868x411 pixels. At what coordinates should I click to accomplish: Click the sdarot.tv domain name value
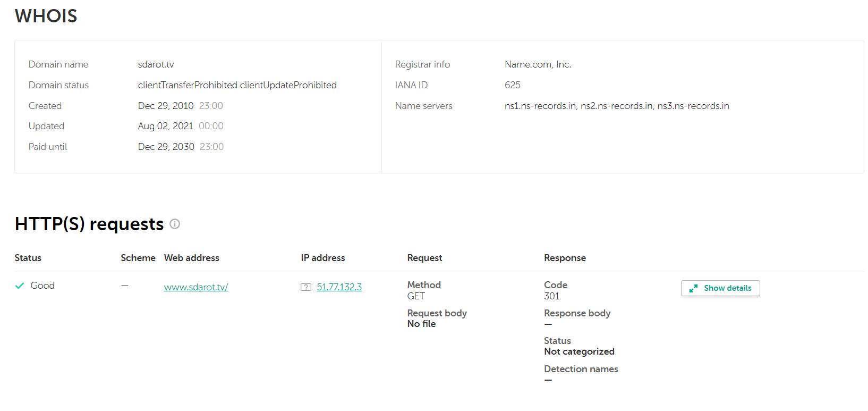pyautogui.click(x=156, y=64)
